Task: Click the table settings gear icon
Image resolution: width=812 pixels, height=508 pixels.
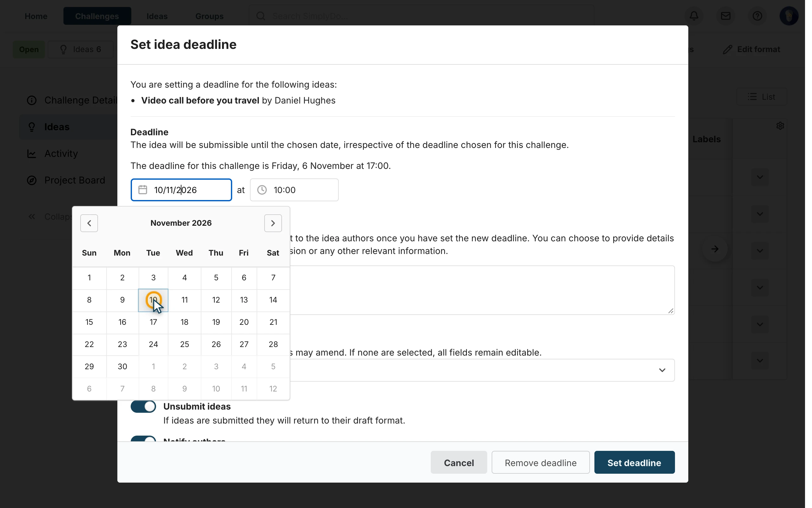Action: (780, 126)
